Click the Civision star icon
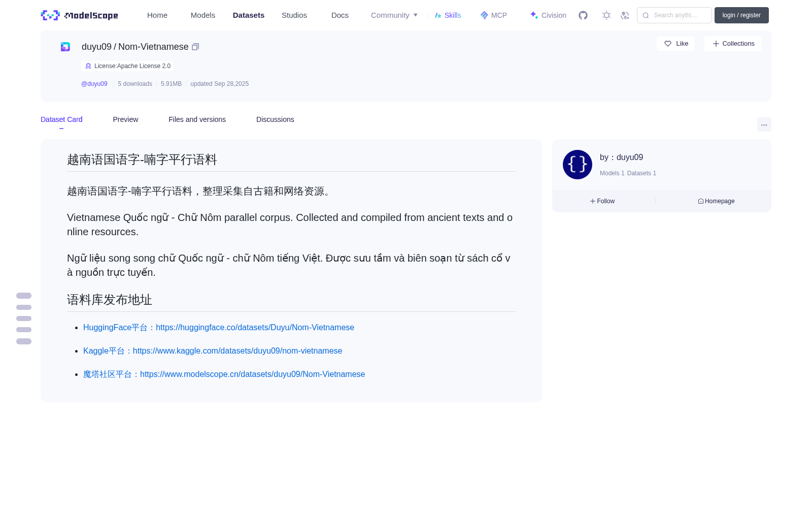The image size is (812, 508). click(x=534, y=15)
